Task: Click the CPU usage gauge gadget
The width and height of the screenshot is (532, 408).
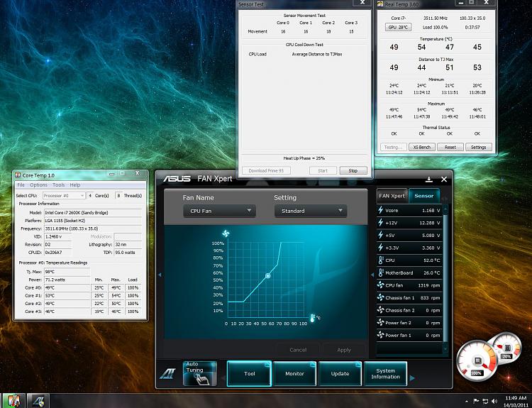Action: (477, 360)
